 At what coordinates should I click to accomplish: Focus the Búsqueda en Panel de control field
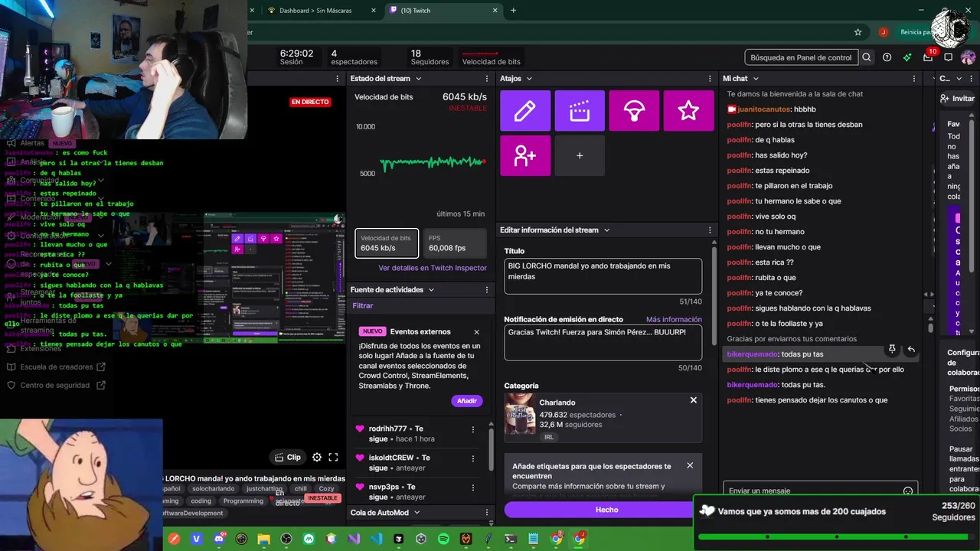click(801, 57)
